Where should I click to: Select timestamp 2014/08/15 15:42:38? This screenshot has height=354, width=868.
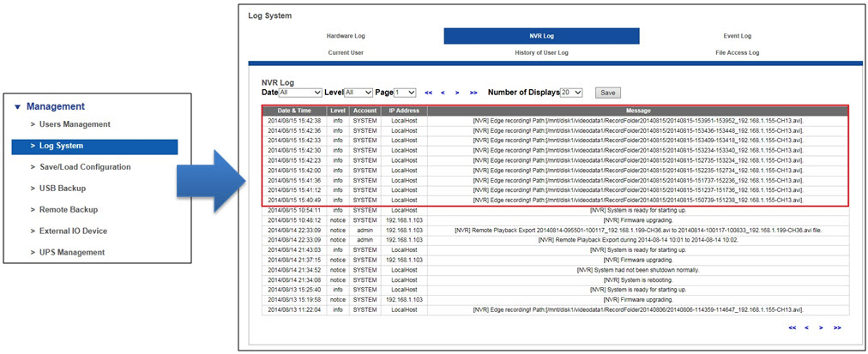(294, 121)
